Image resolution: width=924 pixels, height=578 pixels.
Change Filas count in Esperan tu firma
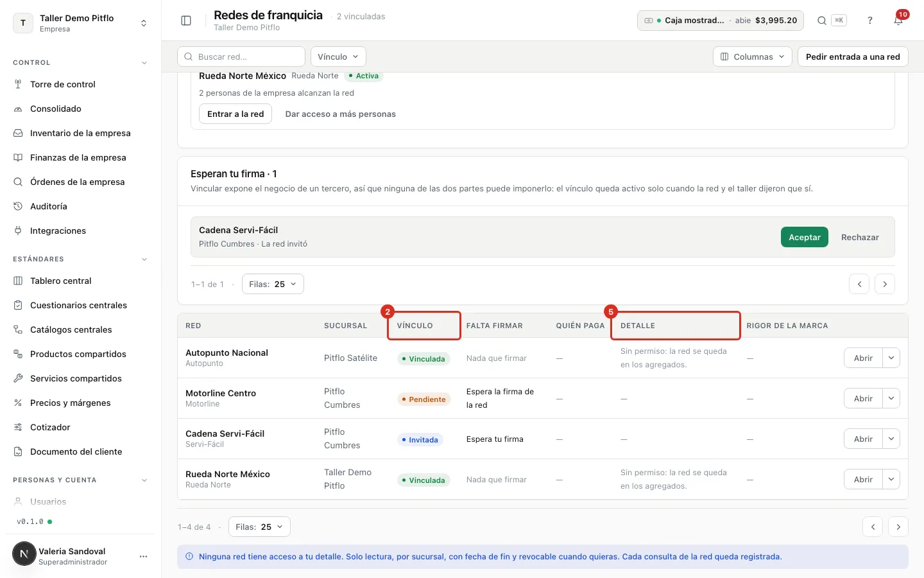(273, 284)
